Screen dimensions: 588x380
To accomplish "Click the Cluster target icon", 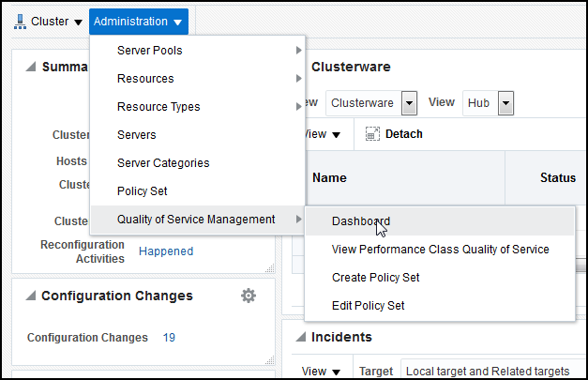I will (20, 21).
